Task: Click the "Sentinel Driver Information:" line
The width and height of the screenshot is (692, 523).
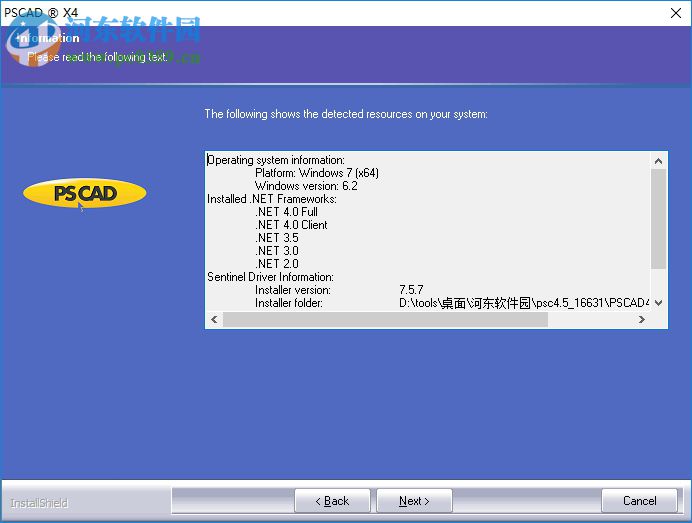Action: tap(270, 277)
